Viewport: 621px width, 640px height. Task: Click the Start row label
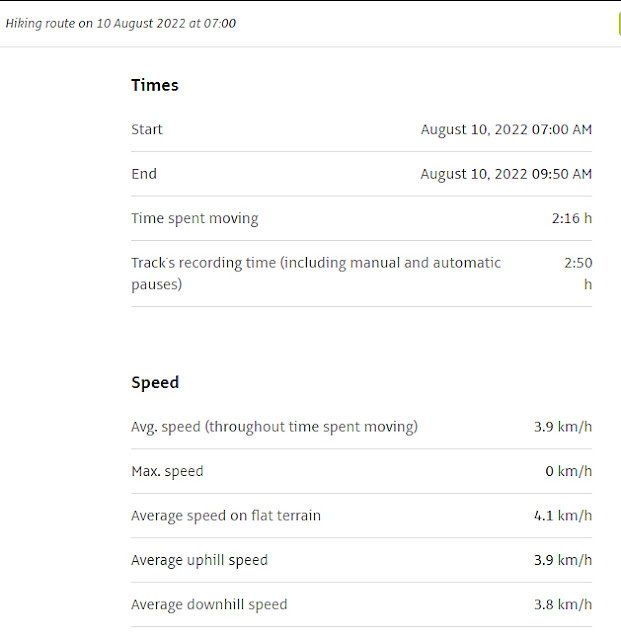pos(147,129)
